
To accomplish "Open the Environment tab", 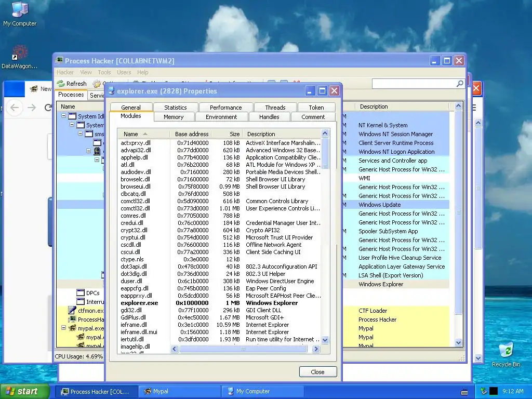I will point(221,117).
